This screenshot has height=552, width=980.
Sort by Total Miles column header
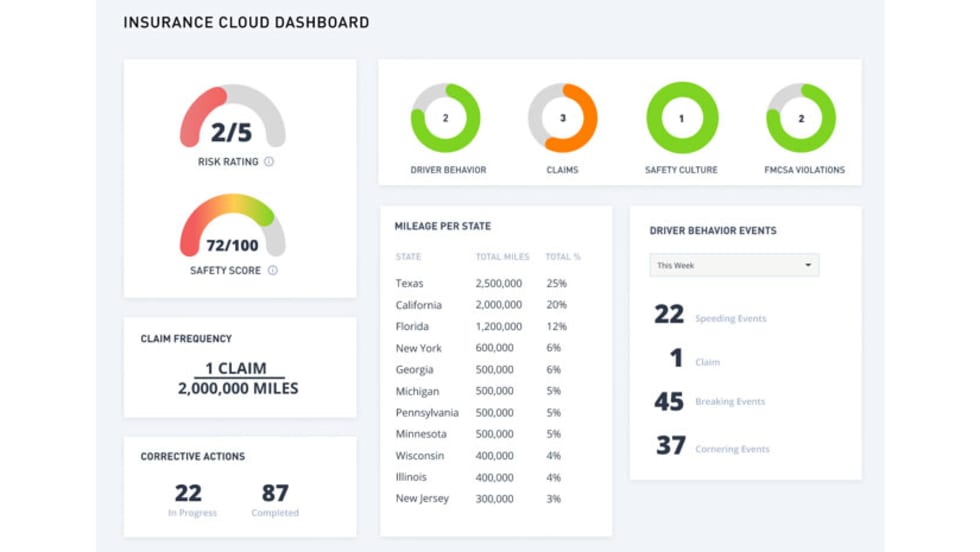[x=502, y=257]
